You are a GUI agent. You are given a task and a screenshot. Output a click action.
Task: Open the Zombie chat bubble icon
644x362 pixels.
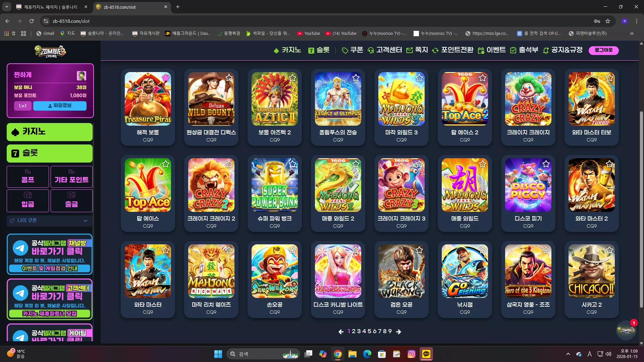626,330
